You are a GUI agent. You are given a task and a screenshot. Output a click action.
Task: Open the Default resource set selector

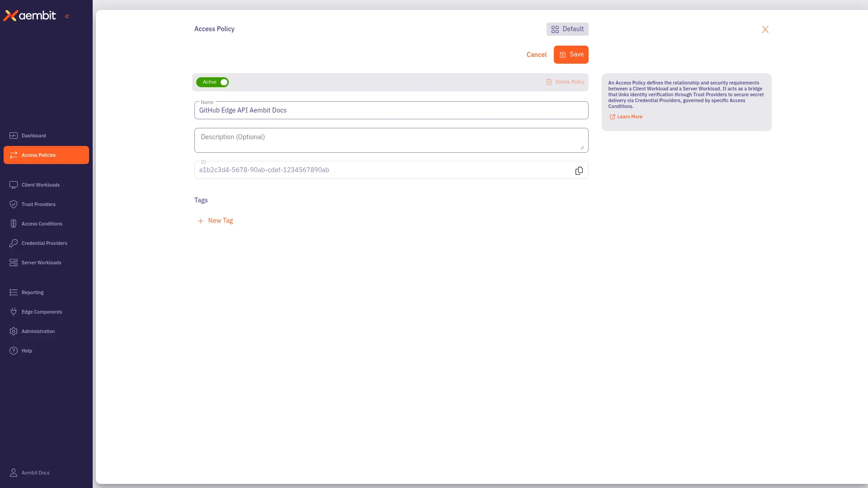click(x=567, y=29)
